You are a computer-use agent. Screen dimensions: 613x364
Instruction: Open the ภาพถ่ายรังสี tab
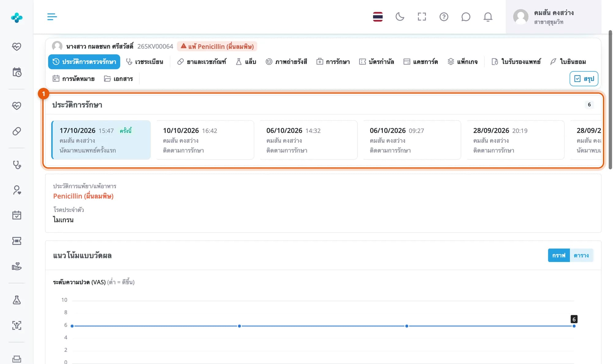286,62
